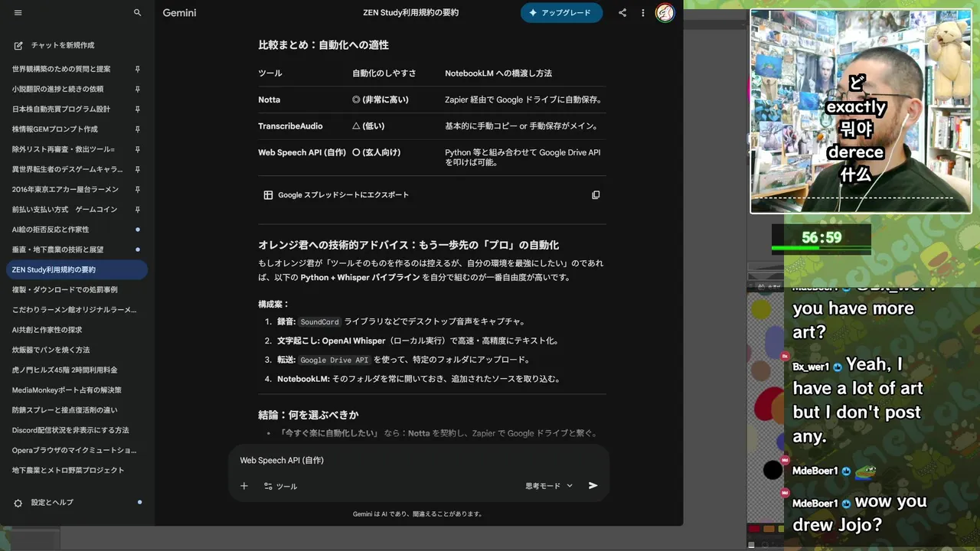Image resolution: width=980 pixels, height=551 pixels.
Task: Open chat MediaMonkeyポート占有の解決策
Action: (67, 390)
